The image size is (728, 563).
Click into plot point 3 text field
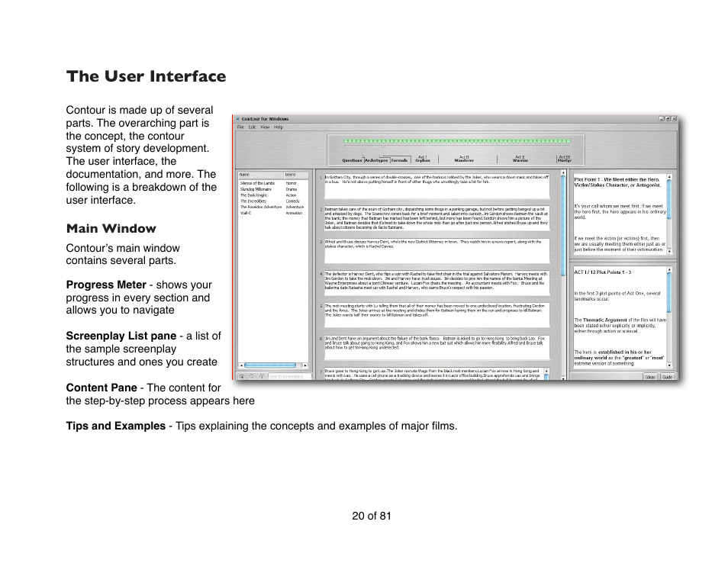437,251
